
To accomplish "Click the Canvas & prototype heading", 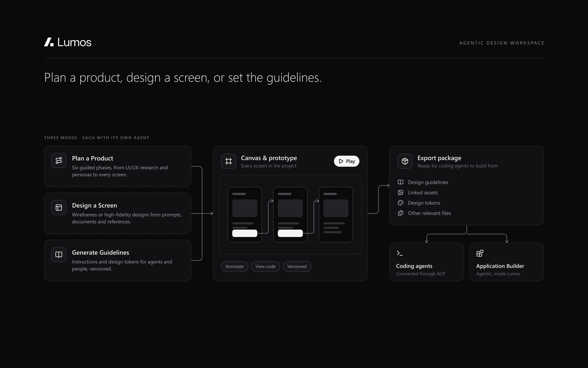I will coord(269,158).
